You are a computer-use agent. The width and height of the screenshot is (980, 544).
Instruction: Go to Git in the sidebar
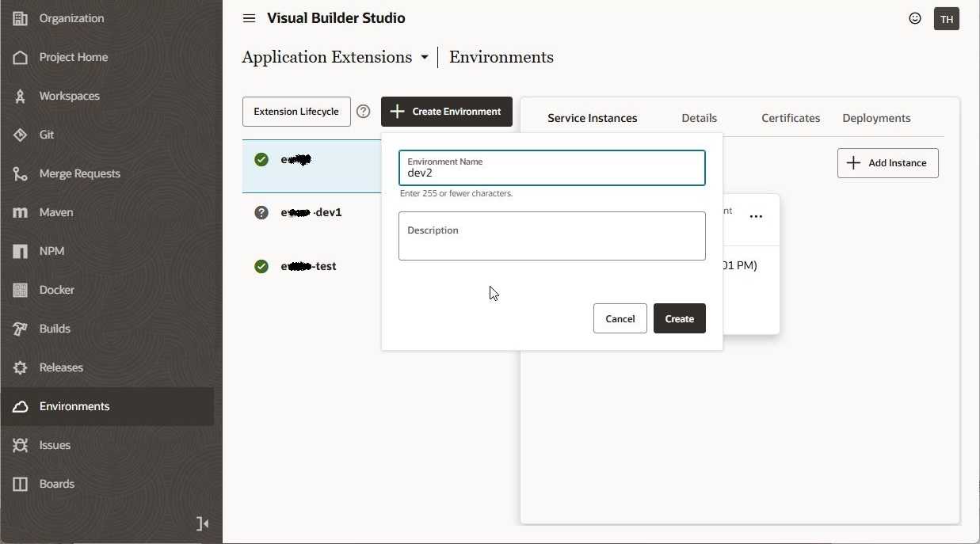47,135
